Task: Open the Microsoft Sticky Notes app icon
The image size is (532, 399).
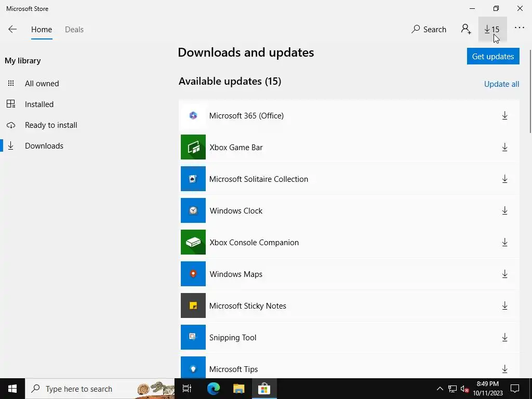Action: (x=193, y=305)
